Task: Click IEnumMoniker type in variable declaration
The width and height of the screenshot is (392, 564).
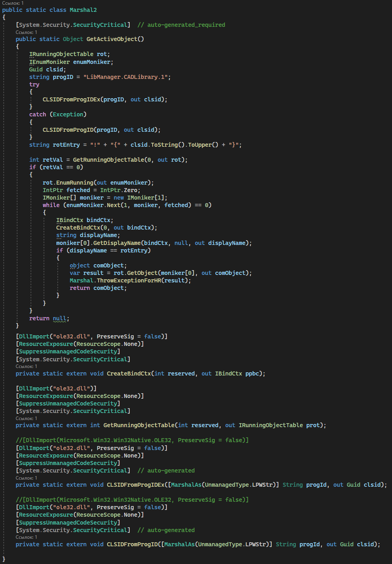Action: click(x=49, y=62)
